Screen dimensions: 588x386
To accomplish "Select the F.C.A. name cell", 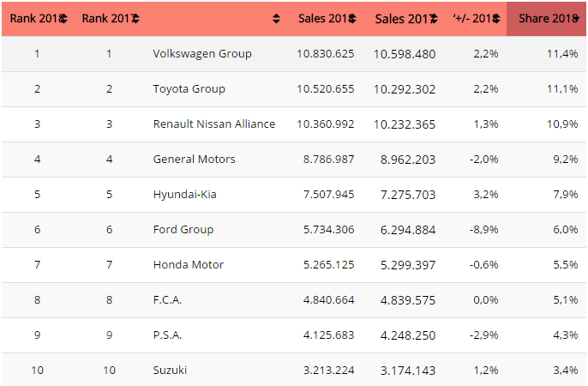I will pyautogui.click(x=167, y=300).
